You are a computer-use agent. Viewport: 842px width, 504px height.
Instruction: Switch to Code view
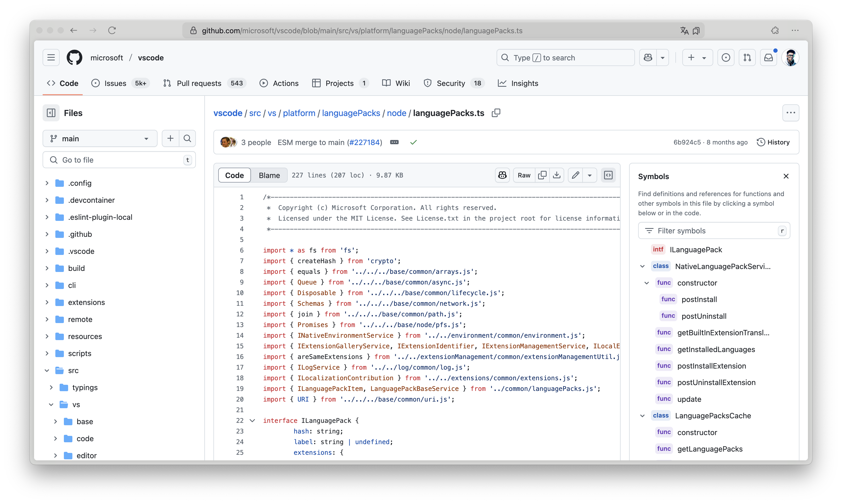[234, 175]
